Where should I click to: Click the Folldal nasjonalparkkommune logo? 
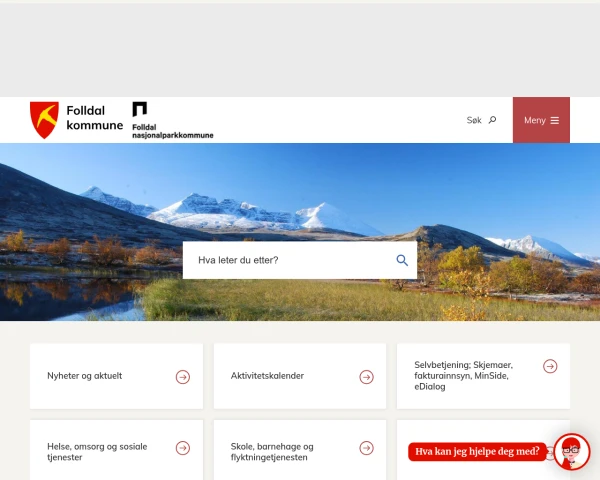[173, 120]
